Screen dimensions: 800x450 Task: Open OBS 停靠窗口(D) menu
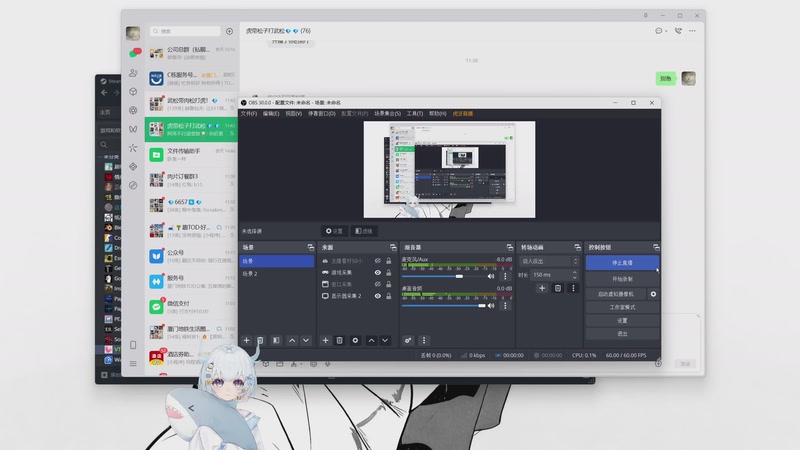321,114
